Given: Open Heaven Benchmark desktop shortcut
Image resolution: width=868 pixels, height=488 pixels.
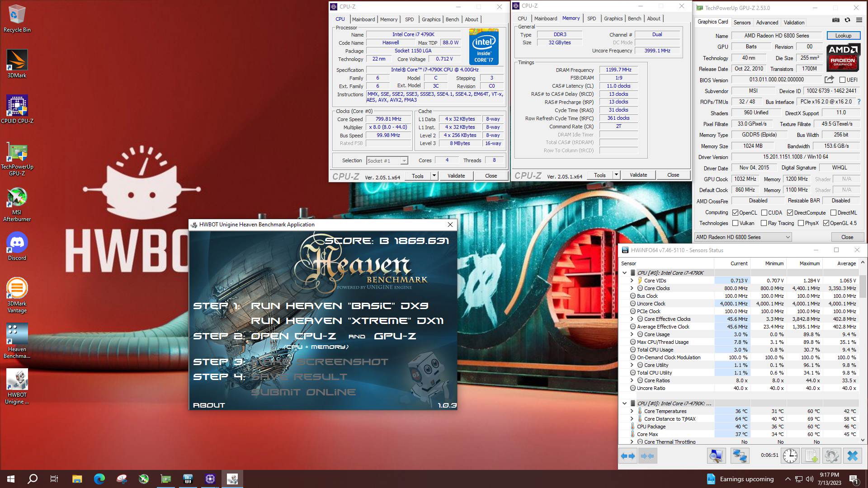Looking at the screenshot, I should 17,341.
